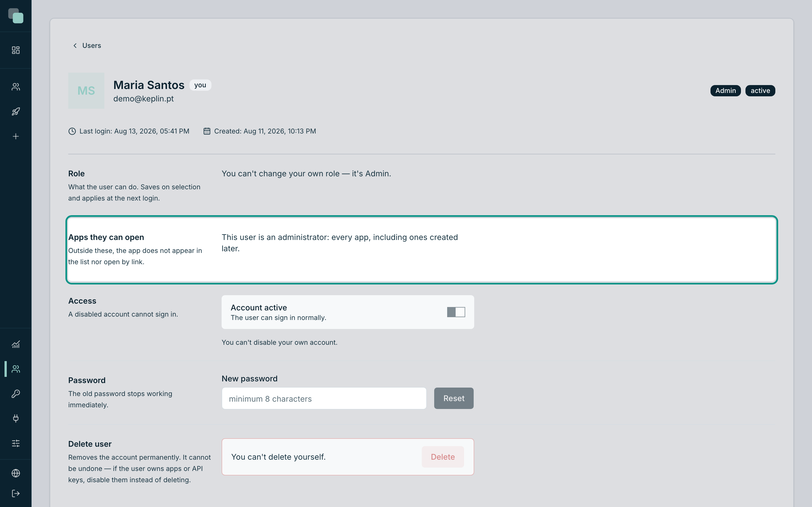
Task: Click the MS avatar thumbnail
Action: pos(86,90)
